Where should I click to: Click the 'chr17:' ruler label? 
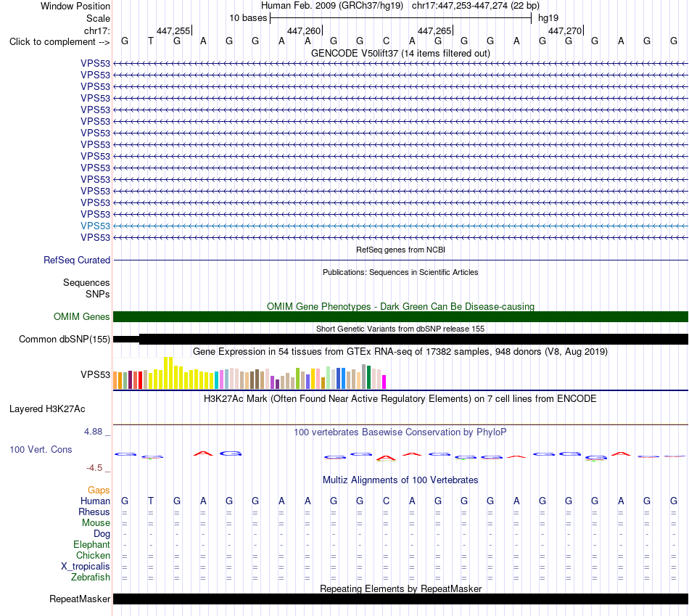point(96,30)
